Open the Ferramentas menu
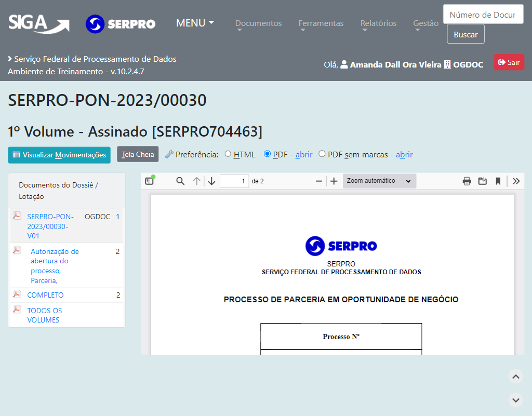 tap(321, 24)
